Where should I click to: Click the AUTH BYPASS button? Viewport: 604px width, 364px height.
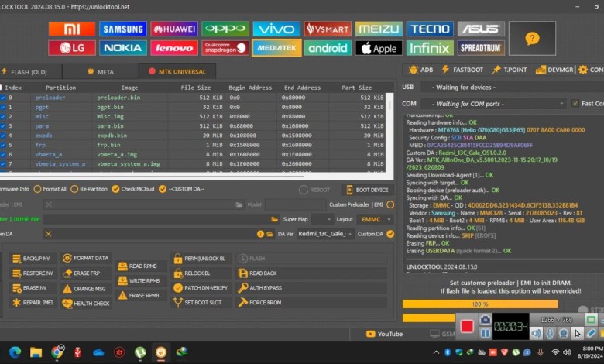311,288
